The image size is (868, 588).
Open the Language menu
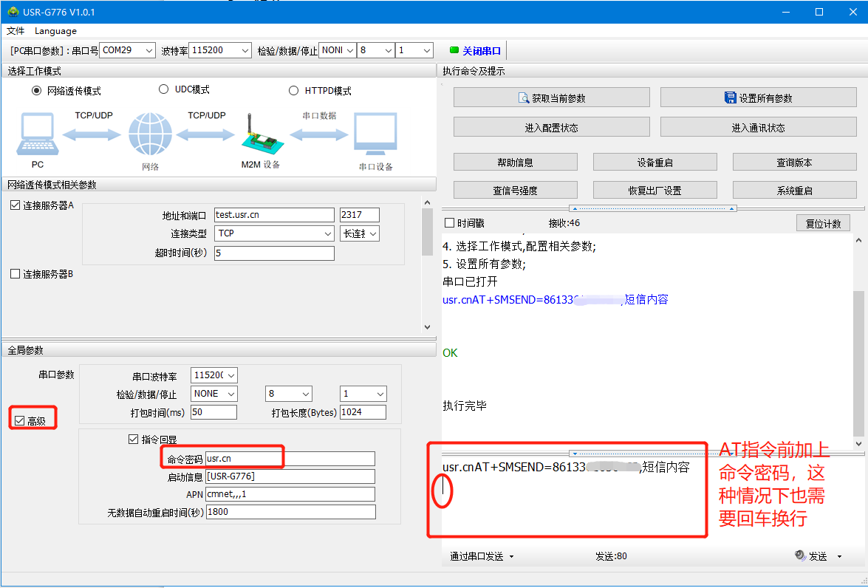tap(55, 31)
